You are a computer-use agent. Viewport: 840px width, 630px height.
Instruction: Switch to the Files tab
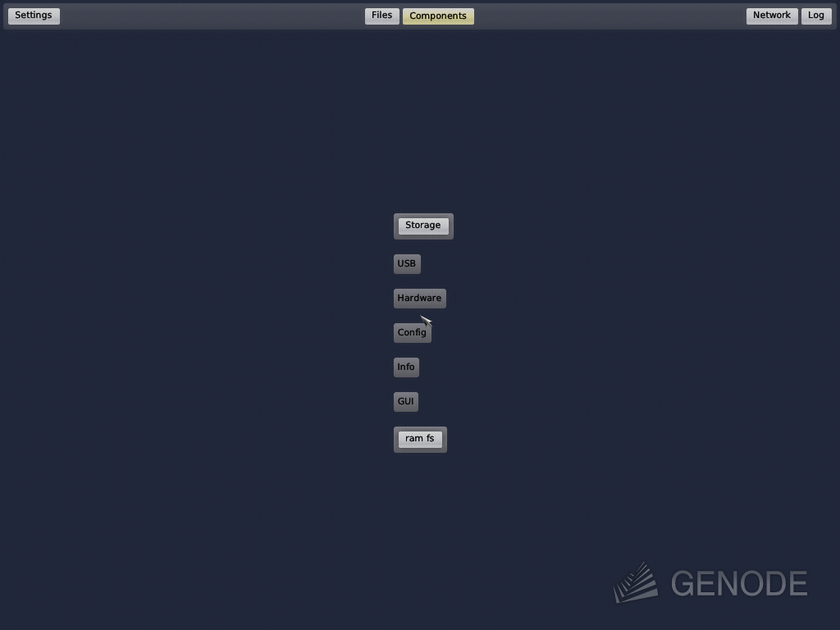click(x=381, y=15)
